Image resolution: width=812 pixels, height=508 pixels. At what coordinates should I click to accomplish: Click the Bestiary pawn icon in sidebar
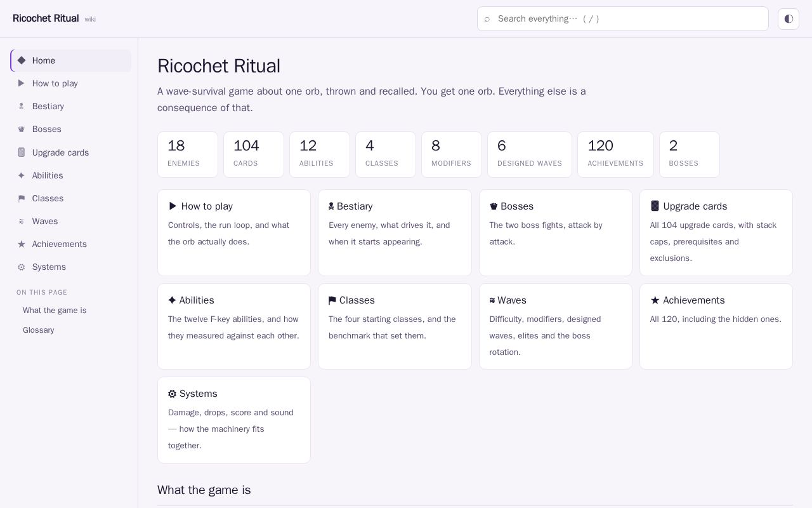point(22,106)
